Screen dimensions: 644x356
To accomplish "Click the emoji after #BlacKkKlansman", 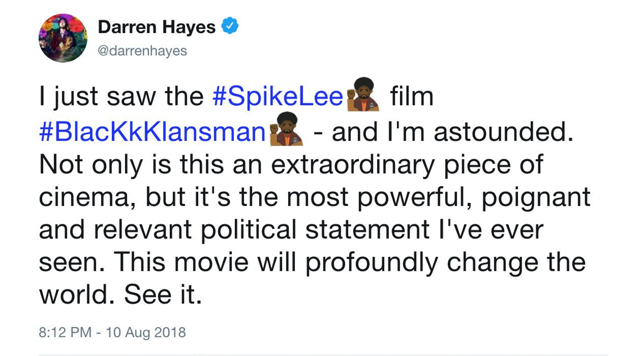I will (x=286, y=130).
